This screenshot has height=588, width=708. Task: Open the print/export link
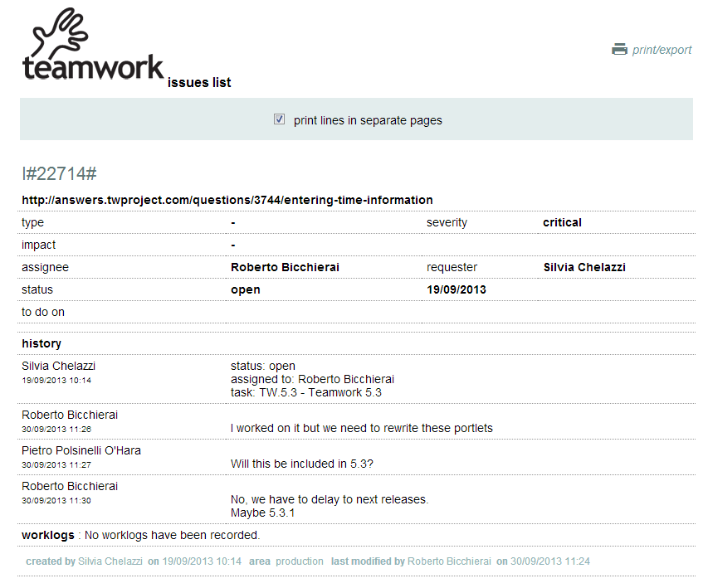point(662,50)
